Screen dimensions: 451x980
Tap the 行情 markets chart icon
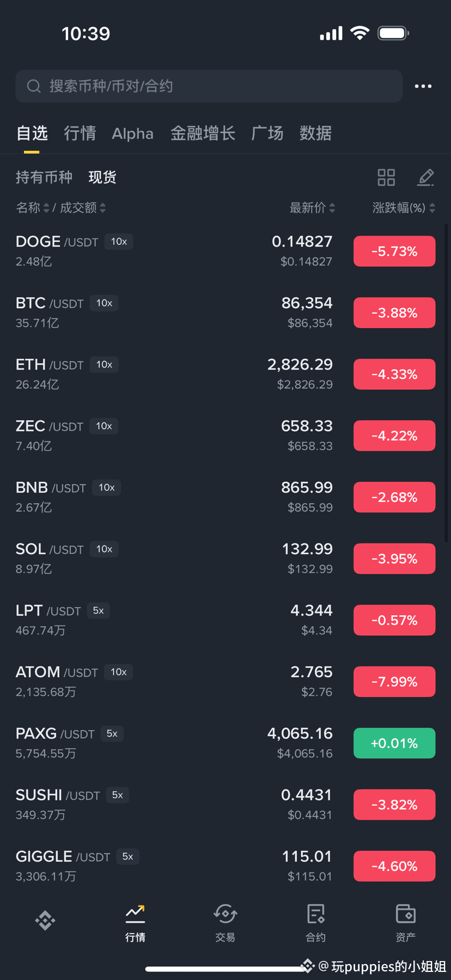tap(135, 914)
